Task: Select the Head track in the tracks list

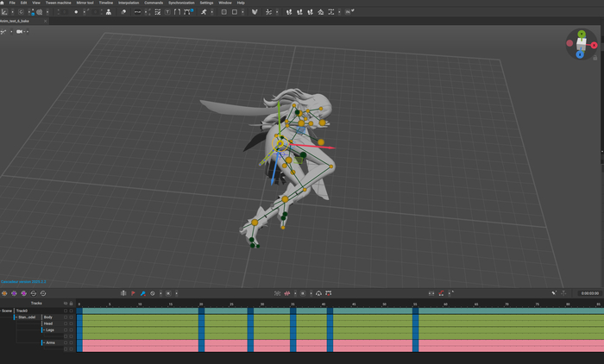Action: coord(48,323)
